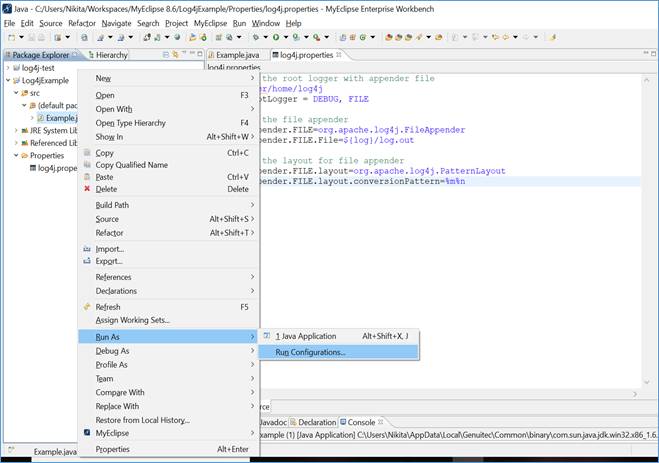
Task: Expand the log4j-test project node
Action: 8,68
